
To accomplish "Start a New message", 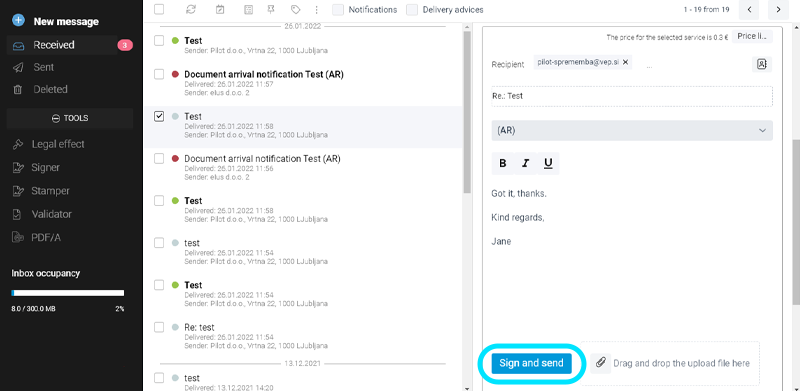I will coord(66,21).
